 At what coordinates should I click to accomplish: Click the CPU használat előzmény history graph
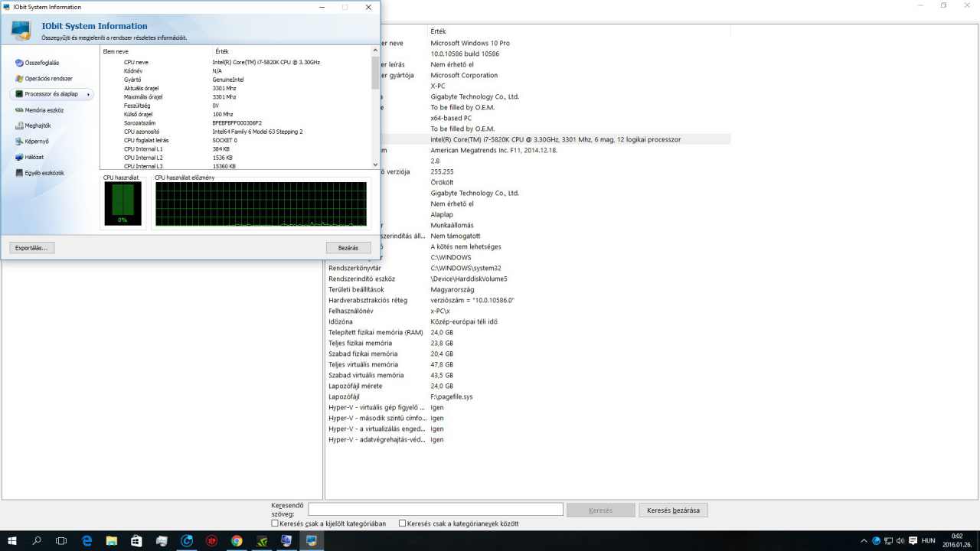[261, 204]
